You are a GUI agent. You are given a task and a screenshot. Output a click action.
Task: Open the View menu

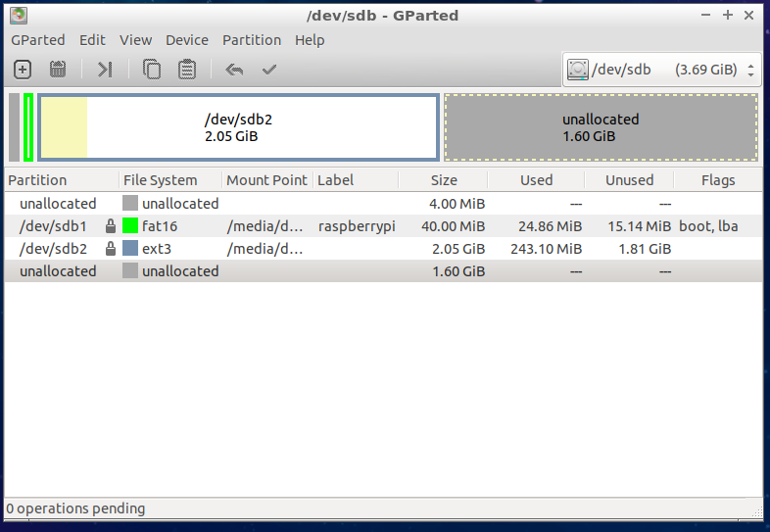pyautogui.click(x=135, y=40)
